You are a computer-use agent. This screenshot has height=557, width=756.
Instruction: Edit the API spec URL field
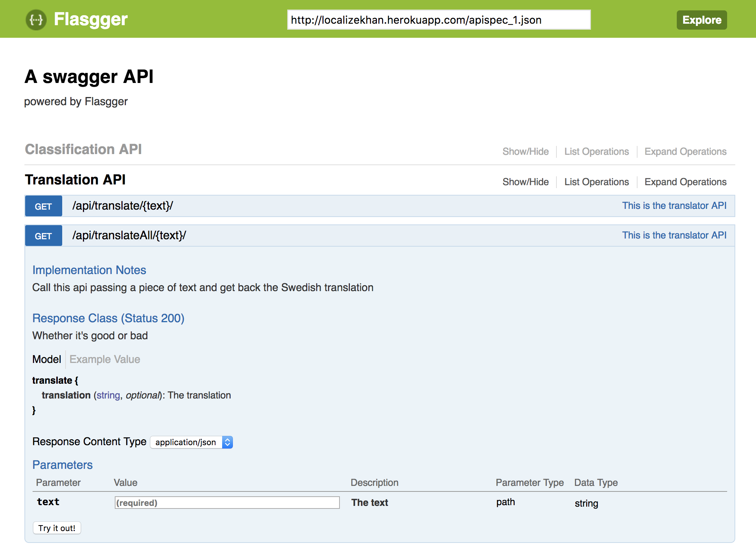[438, 20]
